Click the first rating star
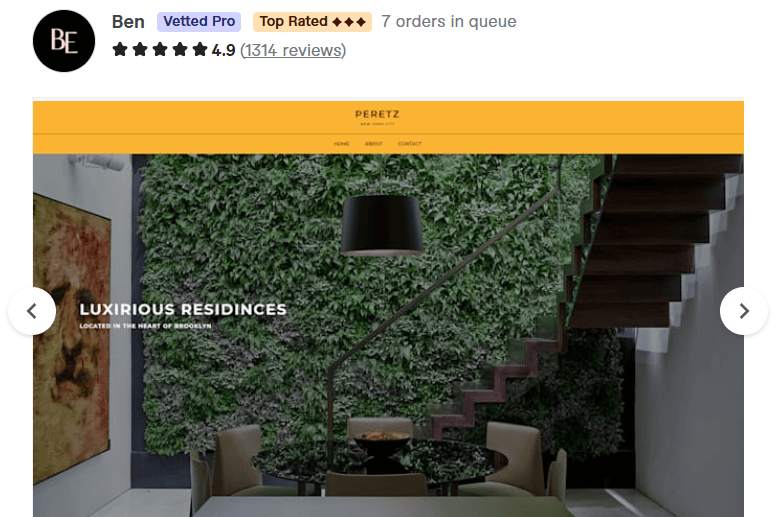The width and height of the screenshot is (782, 517). (x=120, y=50)
